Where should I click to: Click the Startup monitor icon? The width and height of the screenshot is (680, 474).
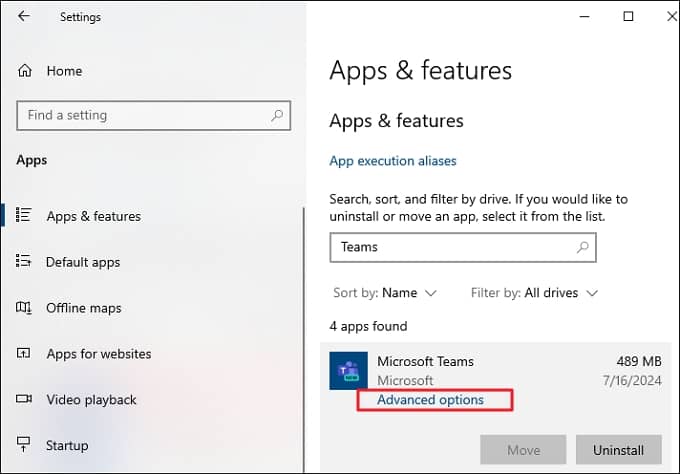tap(23, 444)
